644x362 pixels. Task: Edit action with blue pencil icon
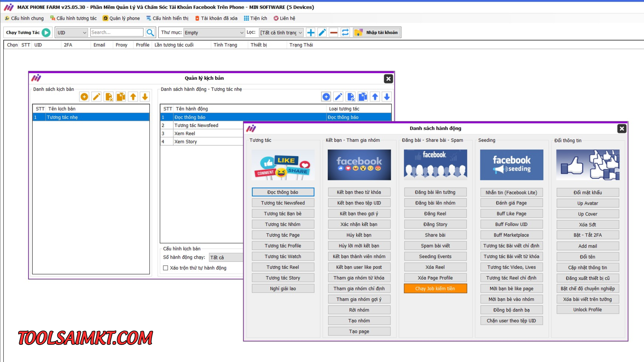338,97
